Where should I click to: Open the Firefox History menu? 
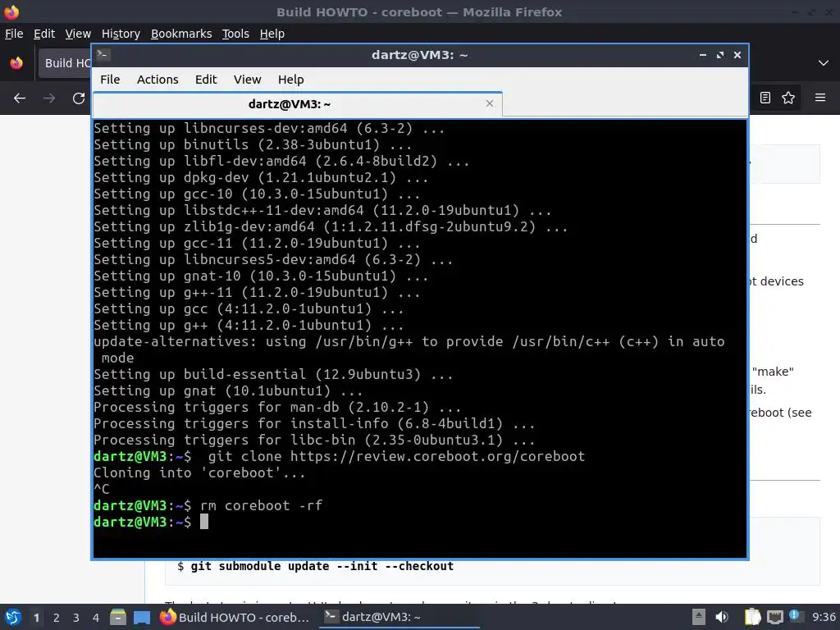tap(121, 34)
